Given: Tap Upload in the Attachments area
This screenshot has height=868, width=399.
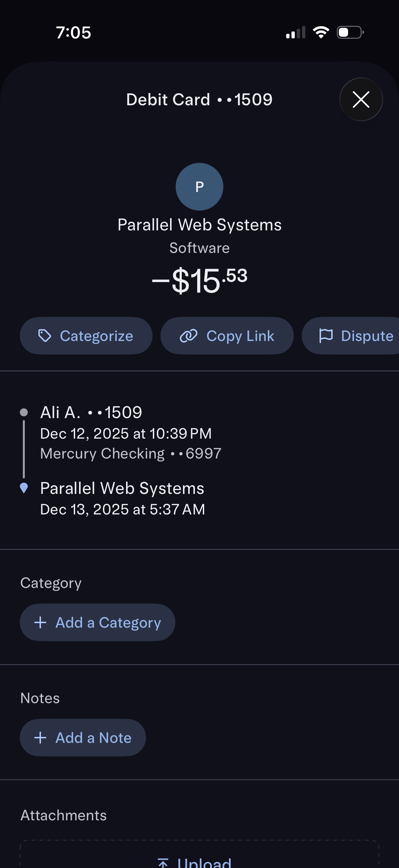Looking at the screenshot, I should pyautogui.click(x=204, y=862).
